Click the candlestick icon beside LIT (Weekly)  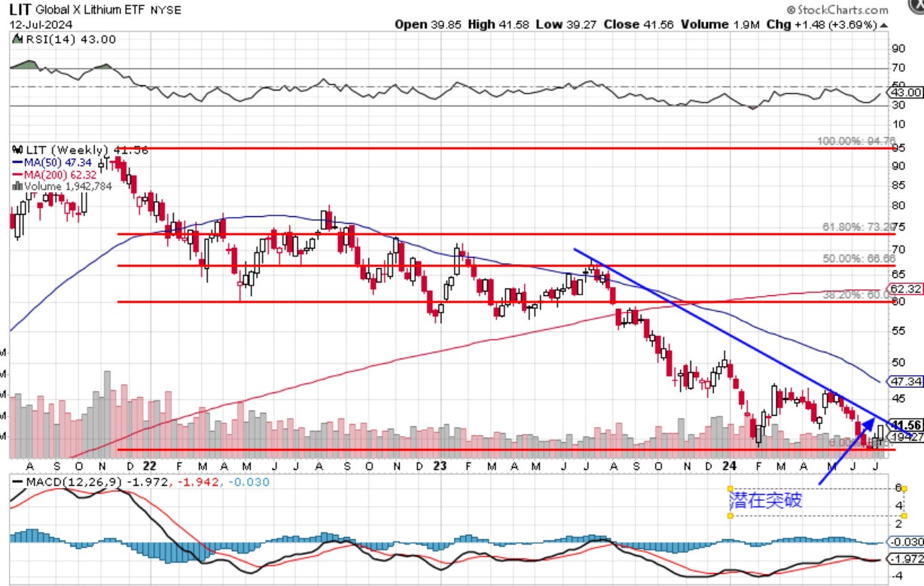[17, 149]
